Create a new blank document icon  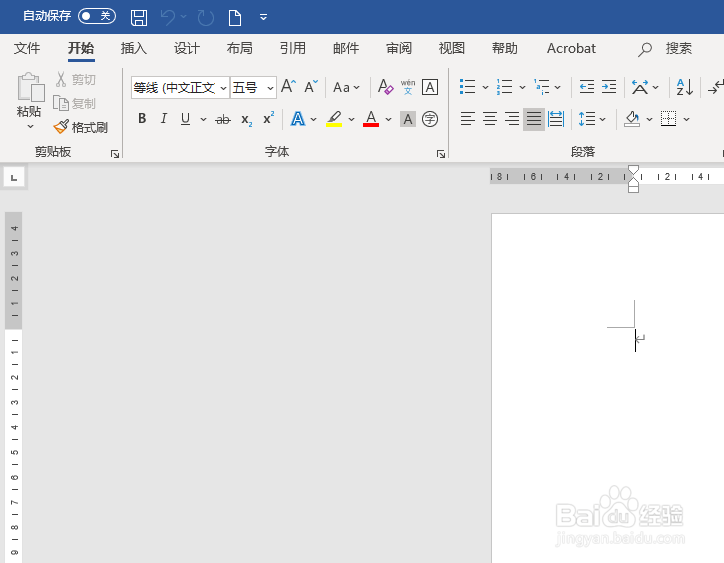[235, 18]
